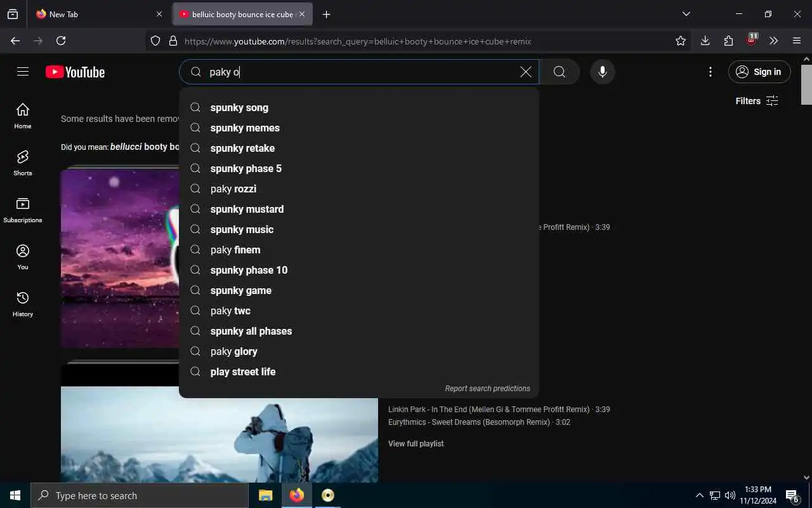Go to Home in the sidebar
The height and width of the screenshot is (508, 812).
pos(23,116)
